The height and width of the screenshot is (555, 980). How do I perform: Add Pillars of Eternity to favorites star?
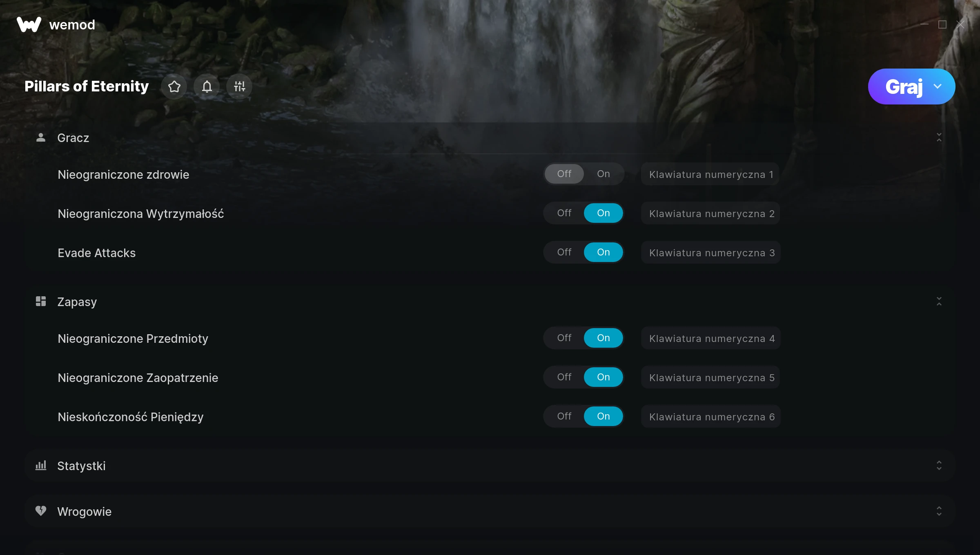pyautogui.click(x=174, y=87)
